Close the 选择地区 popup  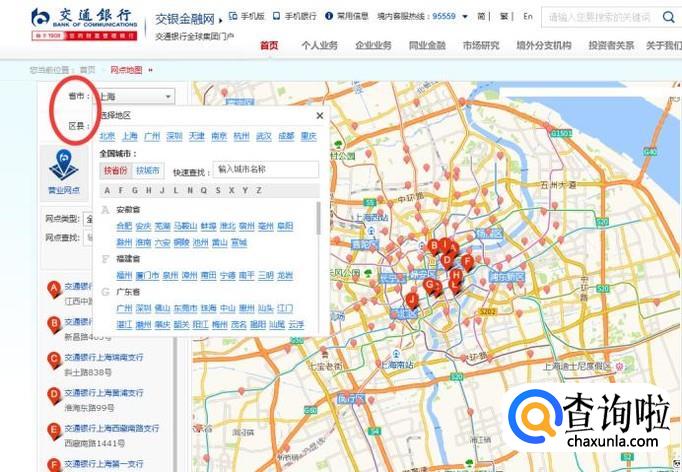tap(320, 116)
